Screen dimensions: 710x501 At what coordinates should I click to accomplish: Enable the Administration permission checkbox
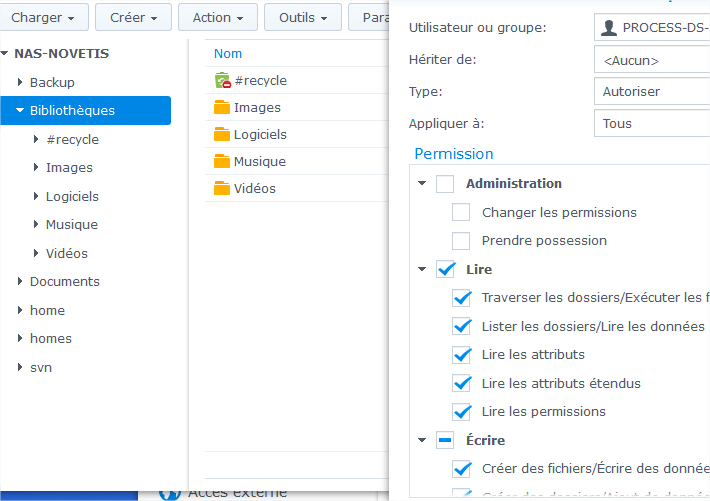point(445,184)
